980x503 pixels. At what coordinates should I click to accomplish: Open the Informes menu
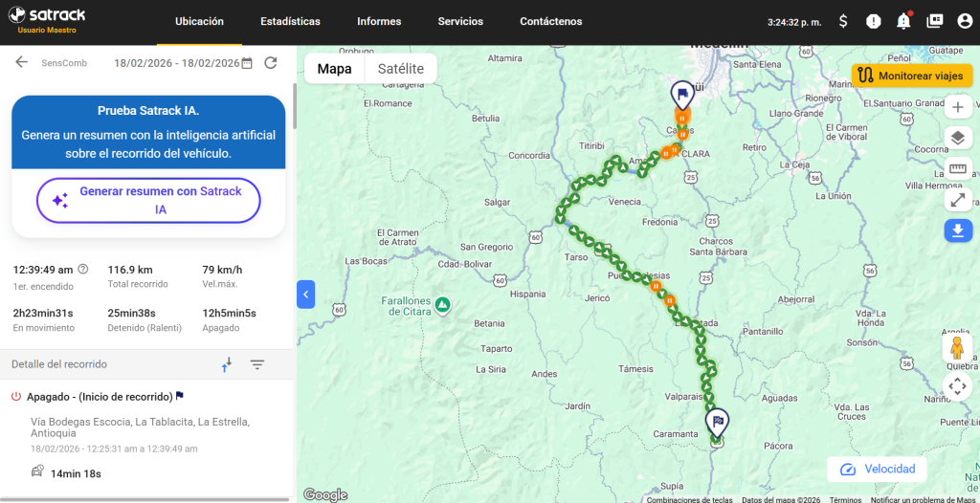pos(379,21)
